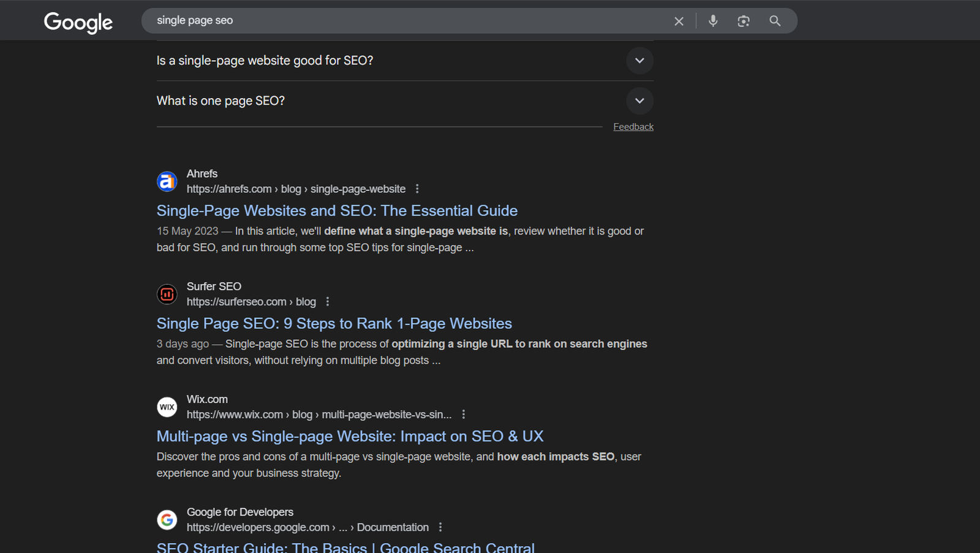980x553 pixels.
Task: Click the magnifying glass search icon
Action: point(775,21)
